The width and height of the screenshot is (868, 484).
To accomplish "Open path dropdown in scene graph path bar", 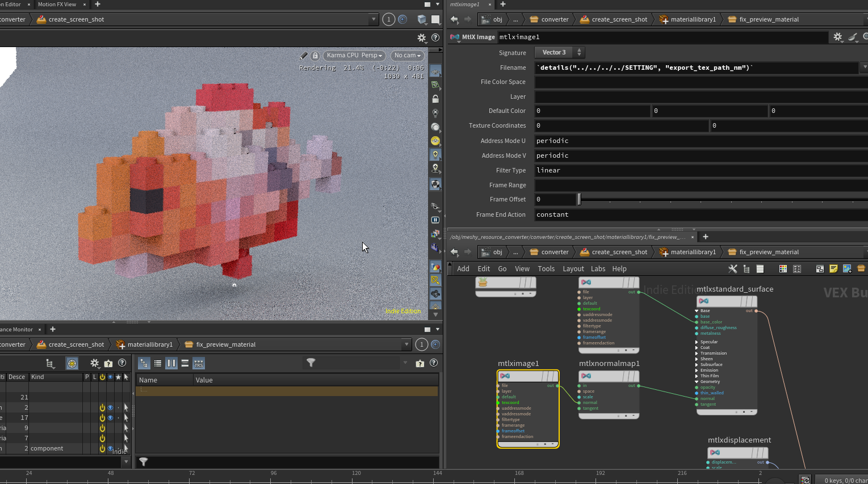I will click(x=406, y=344).
